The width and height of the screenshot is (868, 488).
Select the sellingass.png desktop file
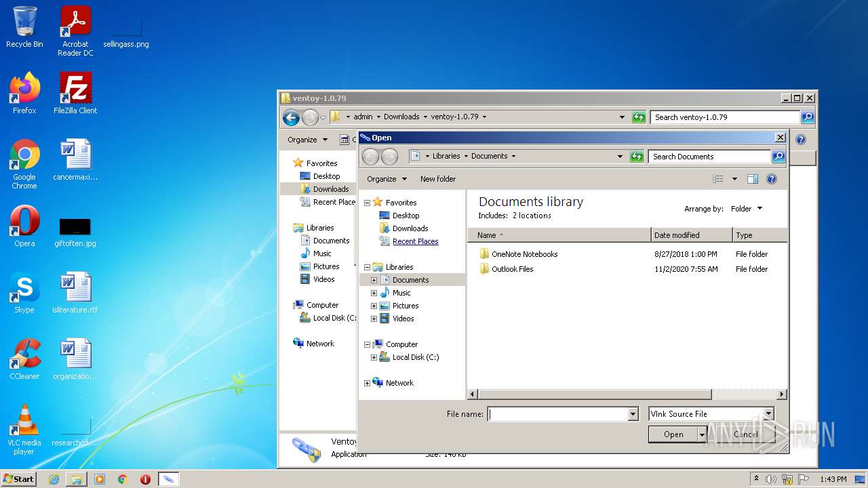pos(126,31)
